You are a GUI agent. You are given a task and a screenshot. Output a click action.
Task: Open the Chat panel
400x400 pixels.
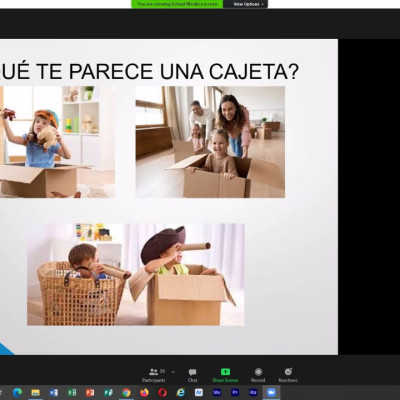click(192, 375)
